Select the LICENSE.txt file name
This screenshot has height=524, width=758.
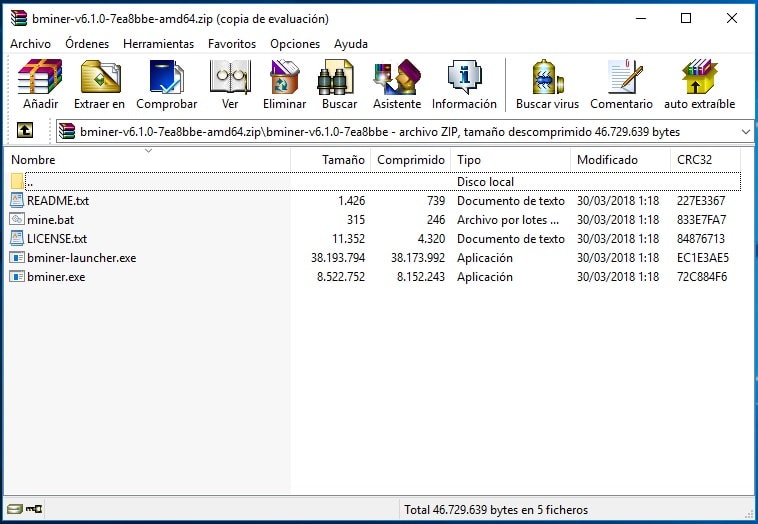point(57,238)
